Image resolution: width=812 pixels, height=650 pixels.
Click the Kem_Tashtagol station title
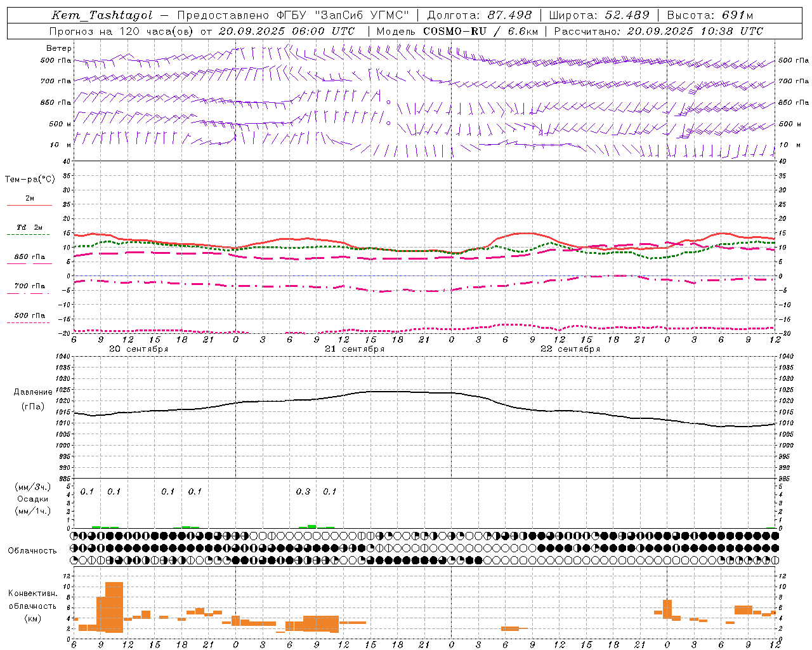[102, 15]
